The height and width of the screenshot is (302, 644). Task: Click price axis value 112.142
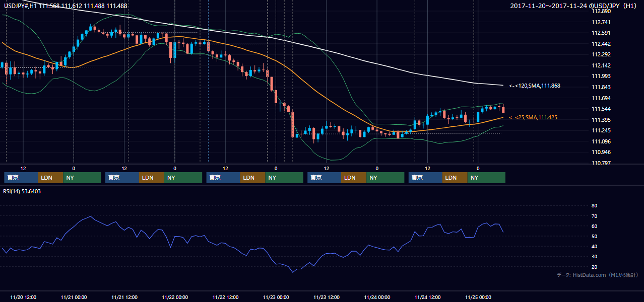(601, 65)
